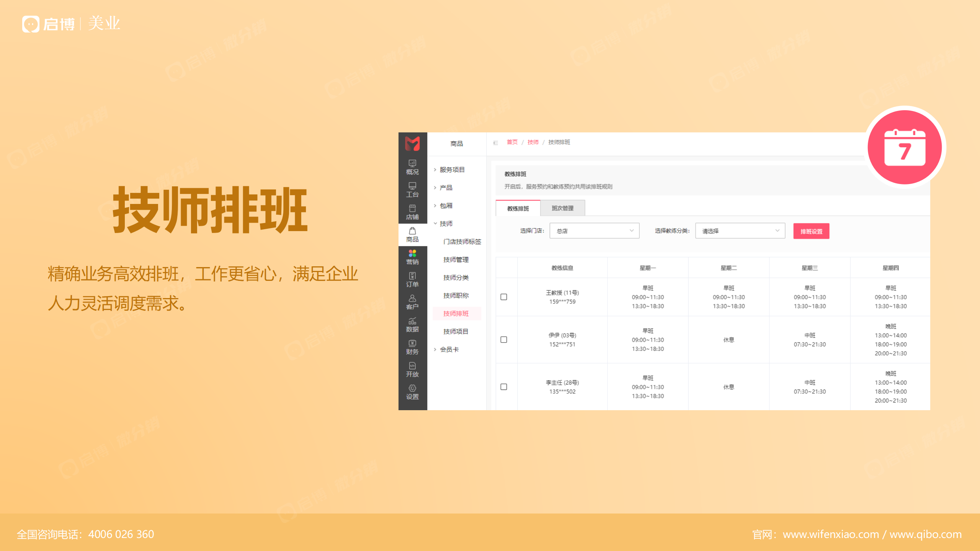The width and height of the screenshot is (980, 551).
Task: Click the red 排班设置 button
Action: pos(811,231)
